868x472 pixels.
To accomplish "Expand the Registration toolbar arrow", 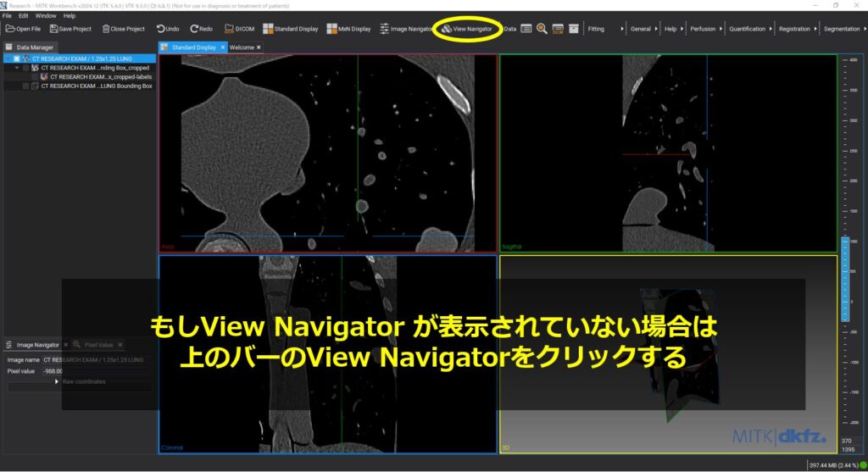I will pos(815,29).
